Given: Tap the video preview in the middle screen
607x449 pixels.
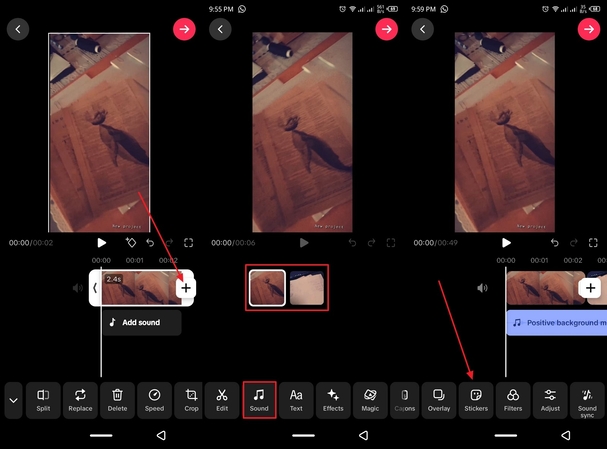Looking at the screenshot, I should point(302,132).
